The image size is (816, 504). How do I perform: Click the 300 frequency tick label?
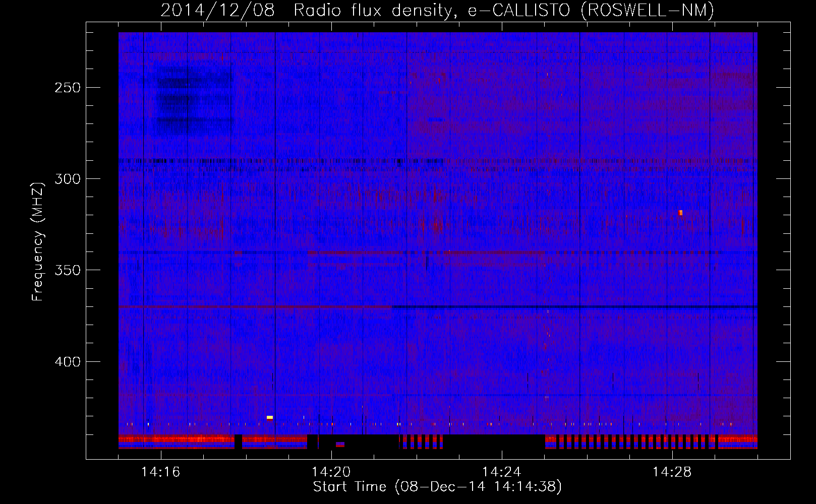click(x=68, y=179)
